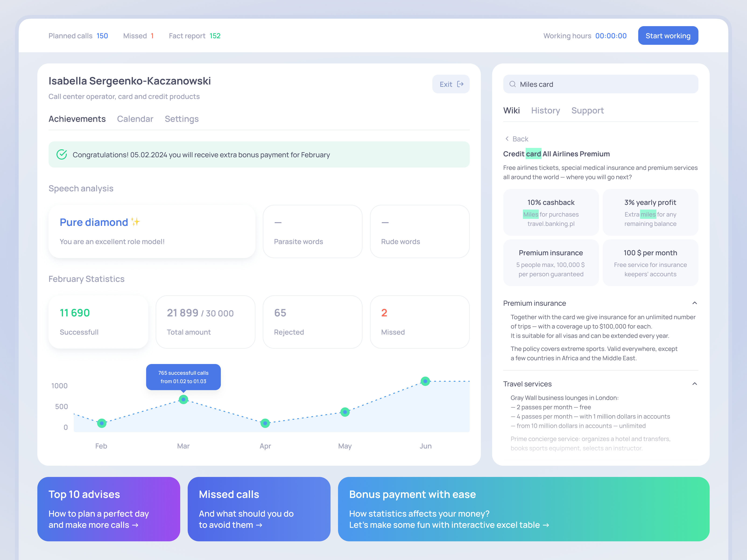Image resolution: width=747 pixels, height=560 pixels.
Task: Click the Missed calls counter in the header
Action: pyautogui.click(x=138, y=35)
